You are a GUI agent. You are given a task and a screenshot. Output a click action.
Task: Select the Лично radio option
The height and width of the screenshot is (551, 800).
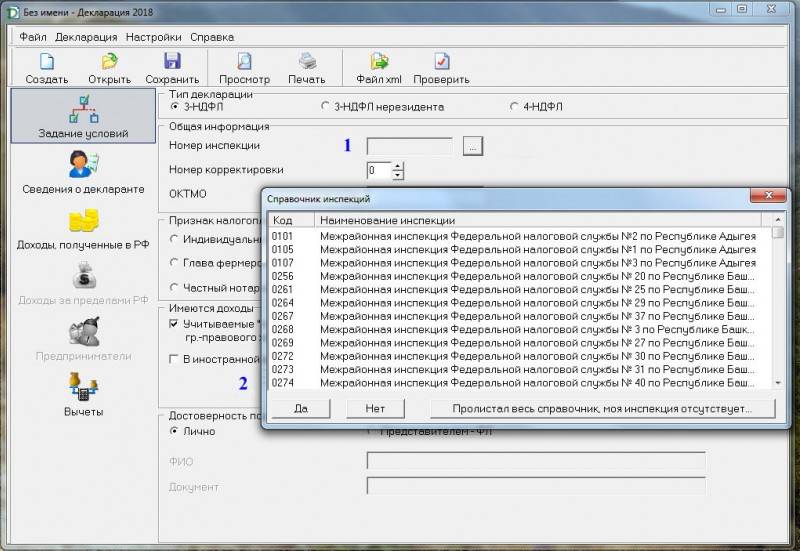click(x=175, y=432)
